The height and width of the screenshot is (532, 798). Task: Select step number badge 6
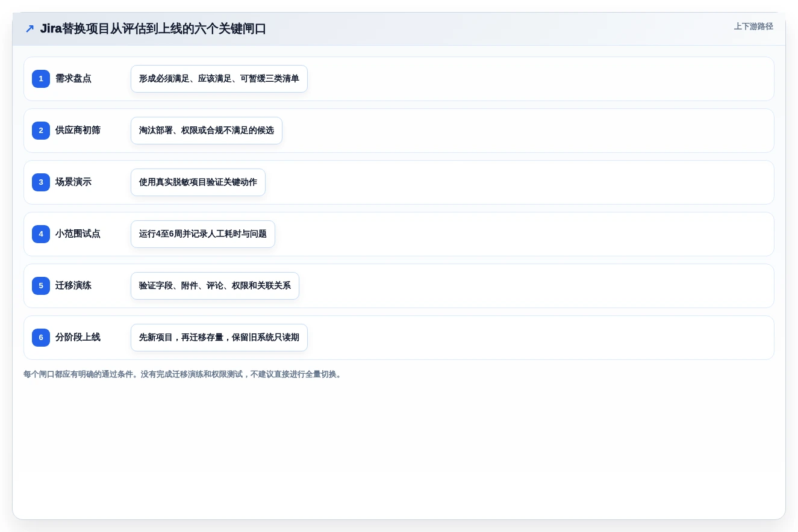coord(41,338)
